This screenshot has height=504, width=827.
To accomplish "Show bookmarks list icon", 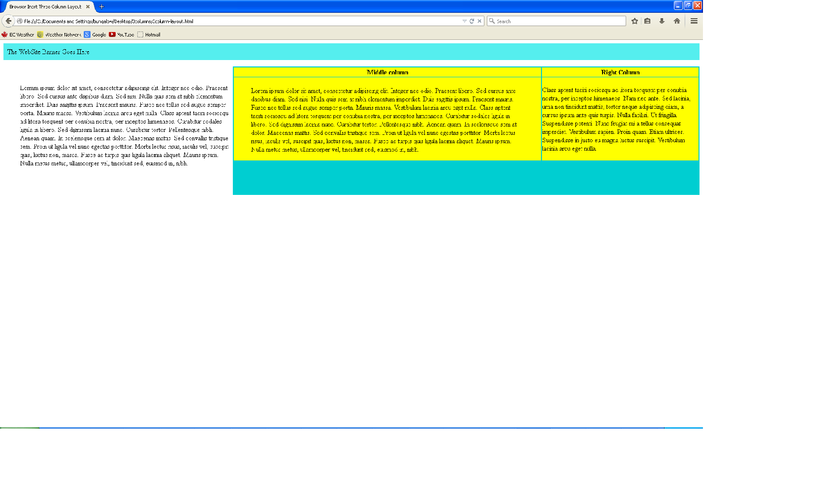I will pos(647,21).
